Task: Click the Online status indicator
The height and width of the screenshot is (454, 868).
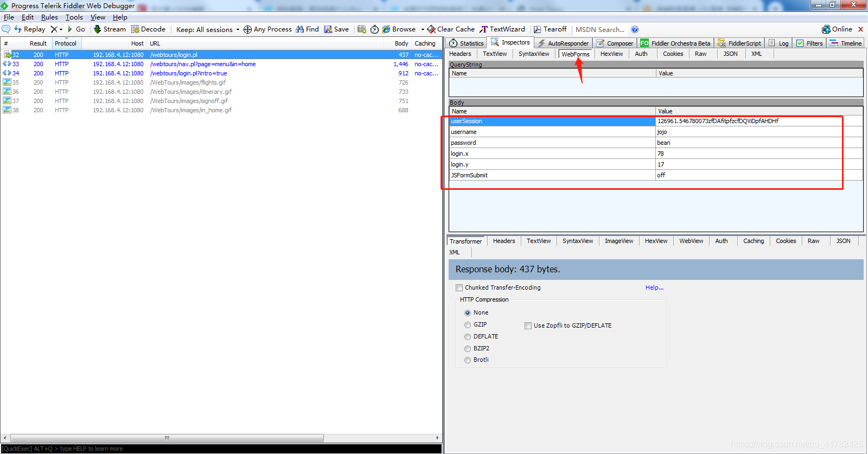Action: click(x=837, y=29)
